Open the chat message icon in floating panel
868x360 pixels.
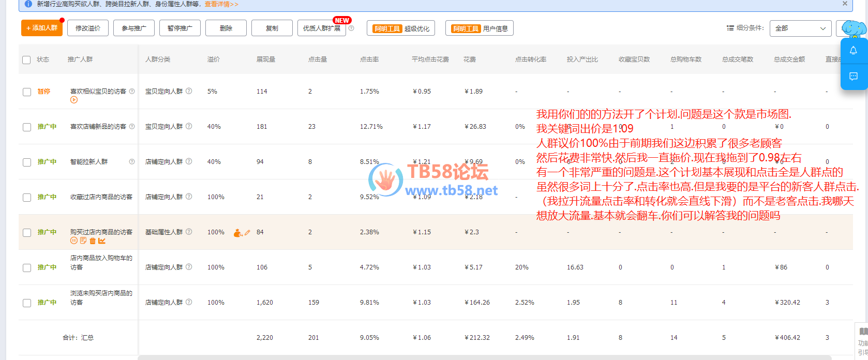coord(853,77)
